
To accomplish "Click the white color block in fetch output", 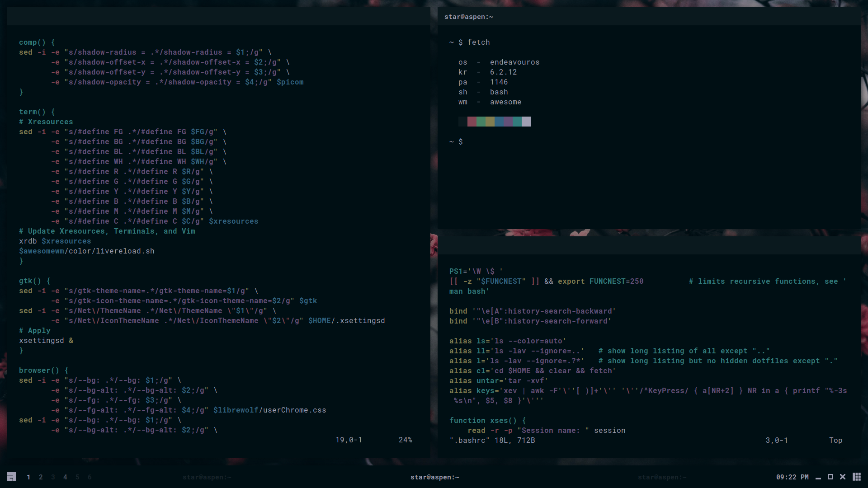I will pos(526,122).
